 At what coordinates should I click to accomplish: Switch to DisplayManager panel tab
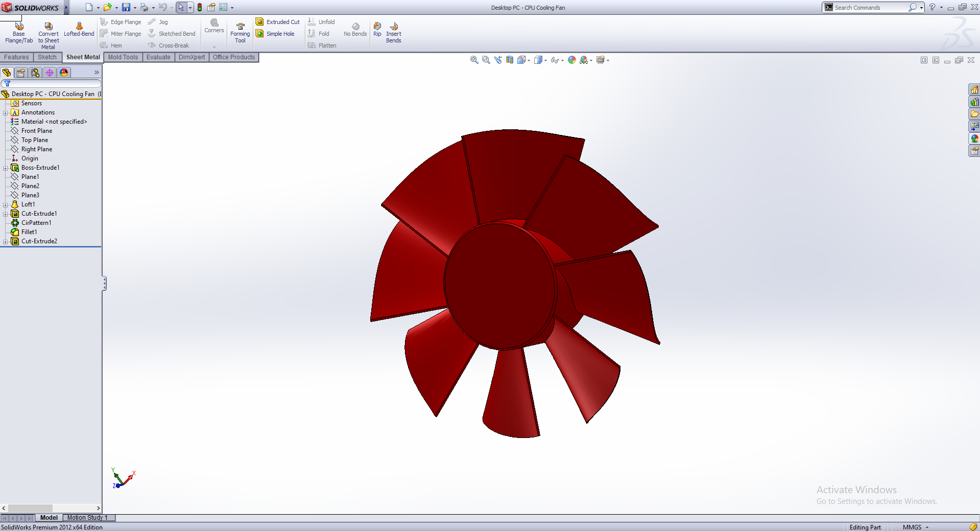click(x=64, y=73)
